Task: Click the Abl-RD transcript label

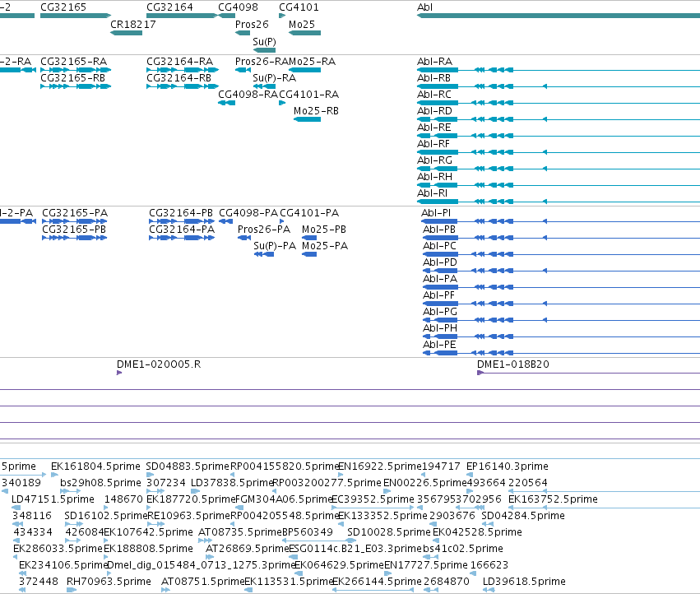Action: (x=434, y=111)
